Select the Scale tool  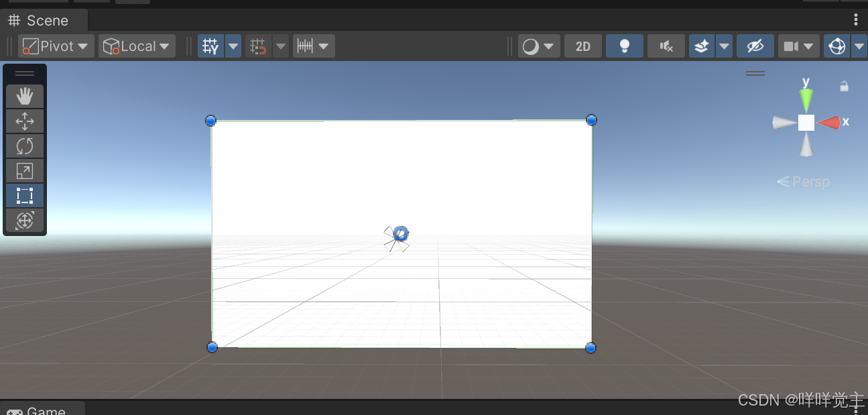25,170
